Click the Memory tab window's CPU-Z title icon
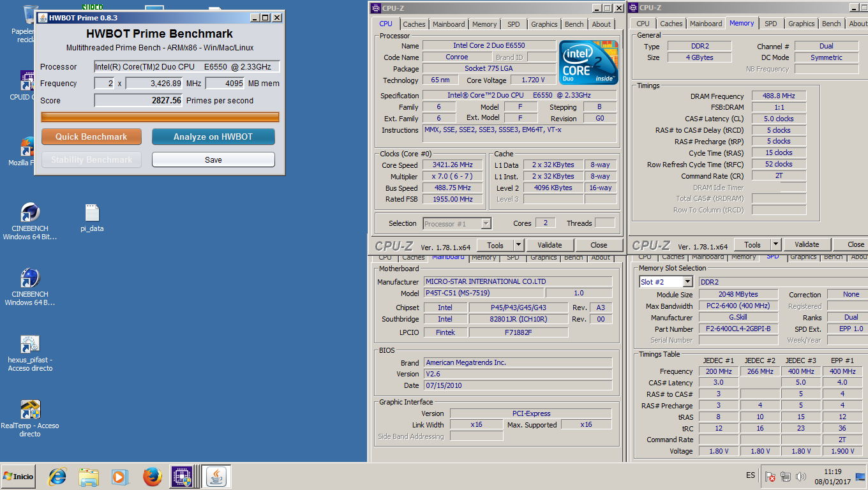 pyautogui.click(x=633, y=8)
